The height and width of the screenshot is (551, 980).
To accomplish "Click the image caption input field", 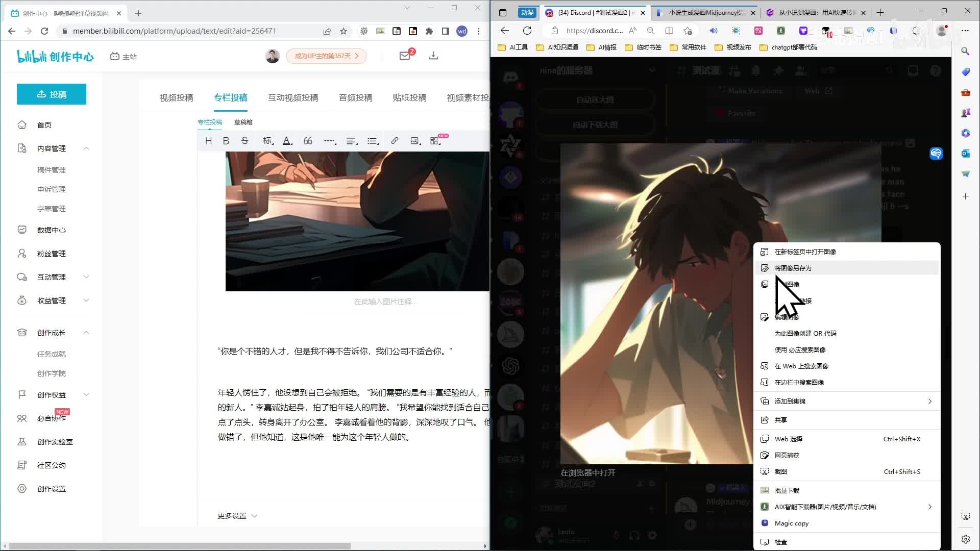I will 385,302.
